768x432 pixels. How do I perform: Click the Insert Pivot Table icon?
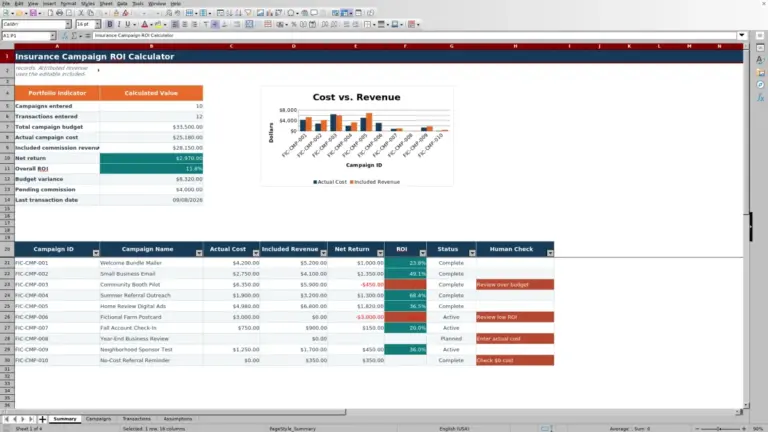tap(279, 13)
